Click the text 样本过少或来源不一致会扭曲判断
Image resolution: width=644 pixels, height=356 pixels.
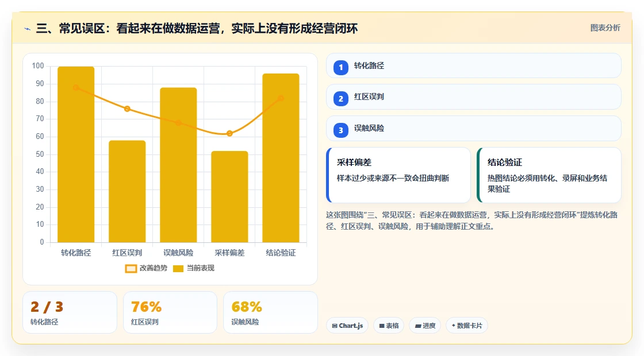393,179
